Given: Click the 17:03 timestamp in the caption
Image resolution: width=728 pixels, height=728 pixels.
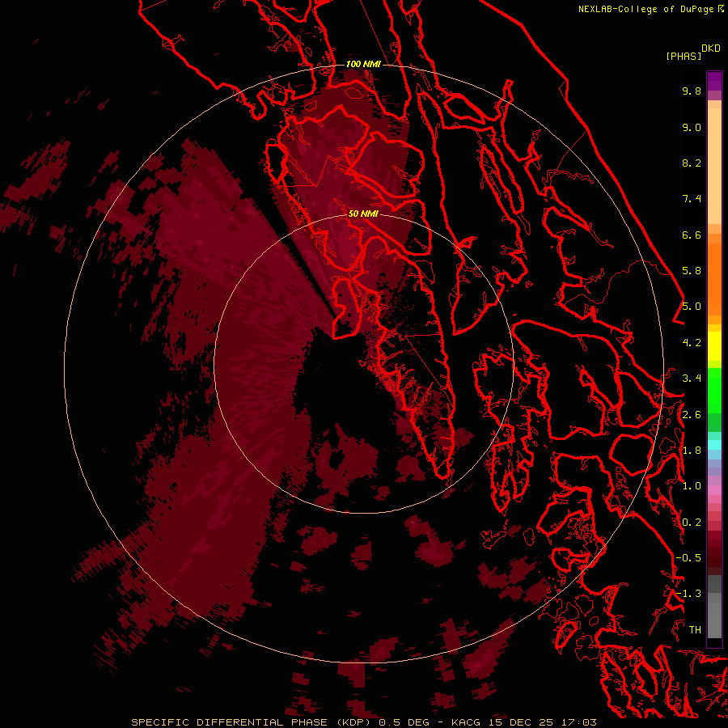Looking at the screenshot, I should pos(581,722).
